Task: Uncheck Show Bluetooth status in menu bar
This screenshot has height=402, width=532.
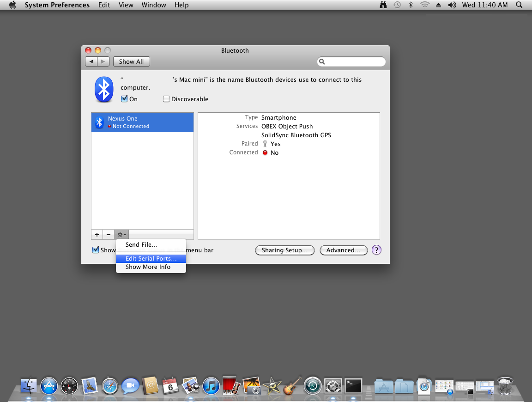Action: point(96,250)
